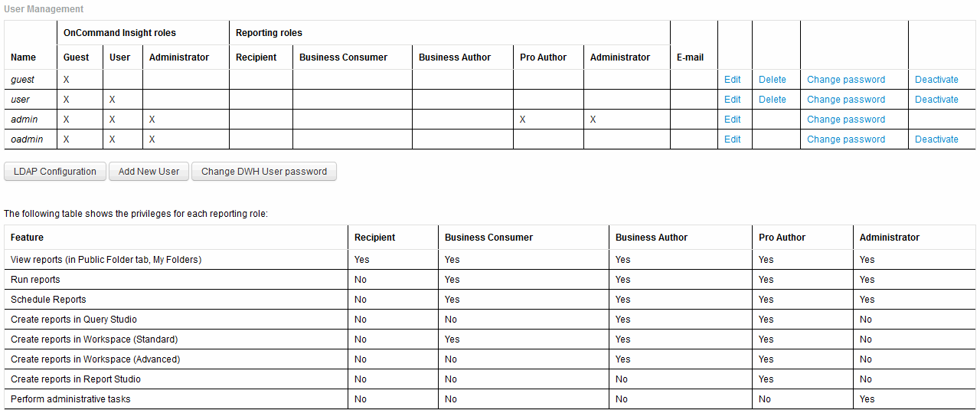Image resolution: width=980 pixels, height=410 pixels.
Task: Delete the account named user
Action: (772, 100)
